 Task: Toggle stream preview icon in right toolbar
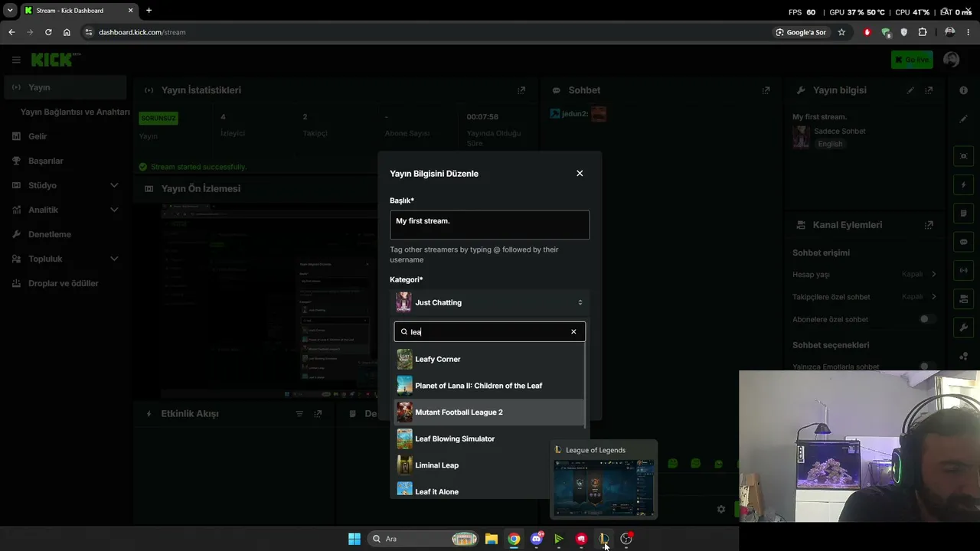(x=964, y=156)
